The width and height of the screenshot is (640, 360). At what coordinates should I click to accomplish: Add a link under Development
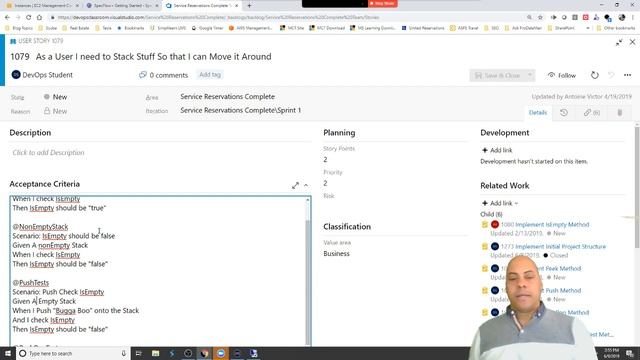pos(497,150)
